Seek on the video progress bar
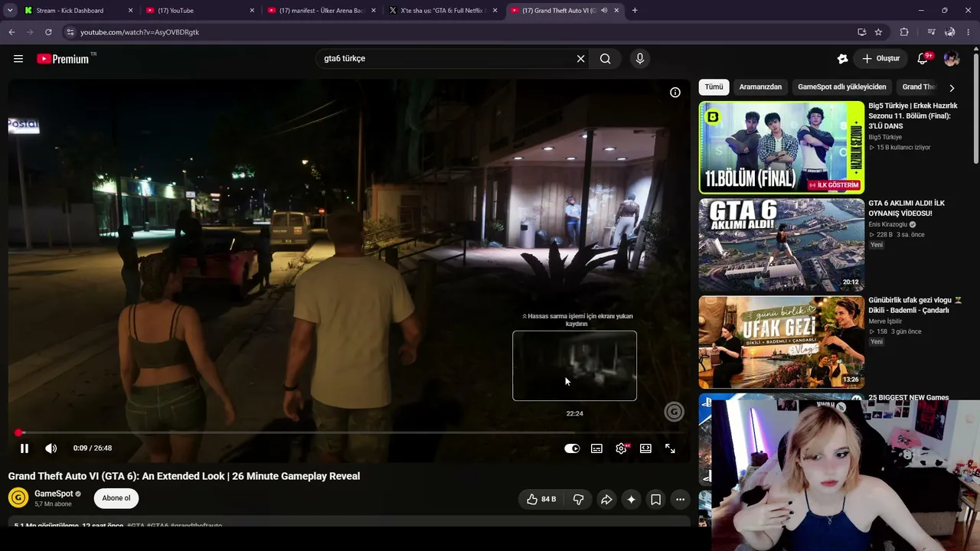Screen dimensions: 980x551 [349, 432]
